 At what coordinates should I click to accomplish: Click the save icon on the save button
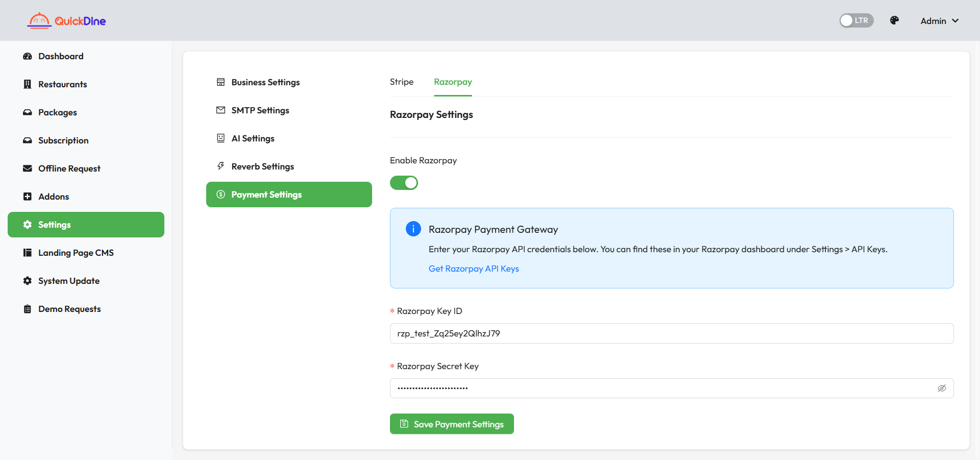[404, 424]
